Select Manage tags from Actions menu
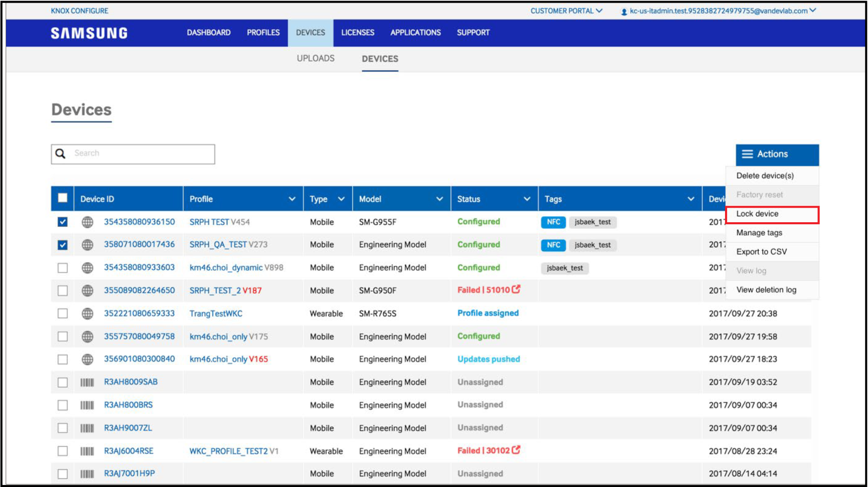Screen dimensions: 868x487 [772, 233]
